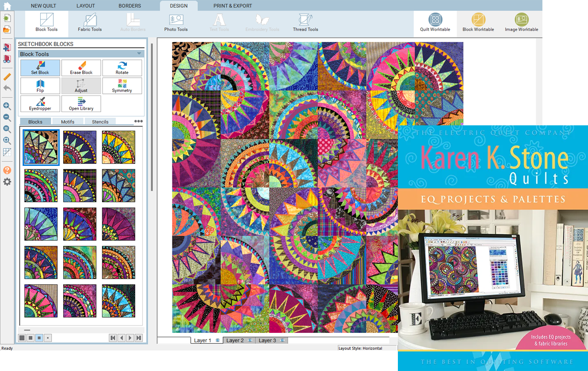Switch to the Image Worktable
The height and width of the screenshot is (371, 588).
521,23
